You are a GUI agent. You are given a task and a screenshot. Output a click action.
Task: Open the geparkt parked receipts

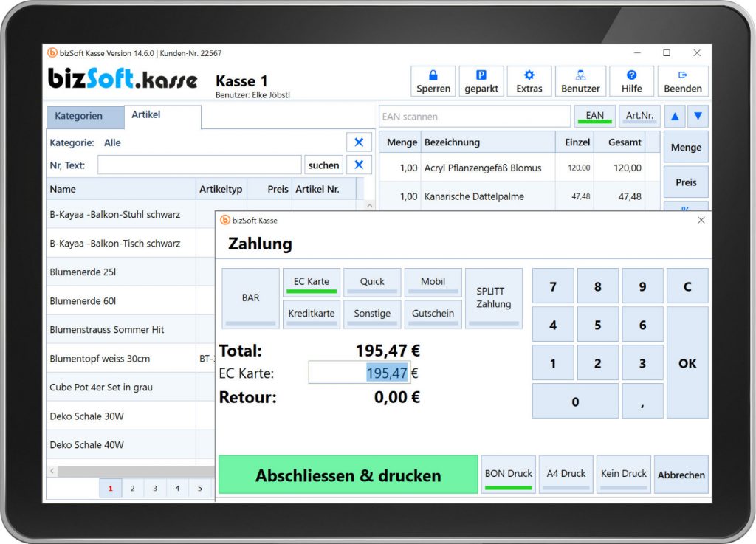coord(481,81)
